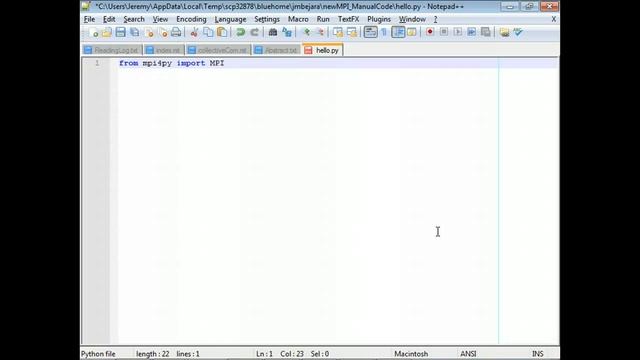Save the file with the floppy icon
This screenshot has height=360, width=640.
(120, 32)
